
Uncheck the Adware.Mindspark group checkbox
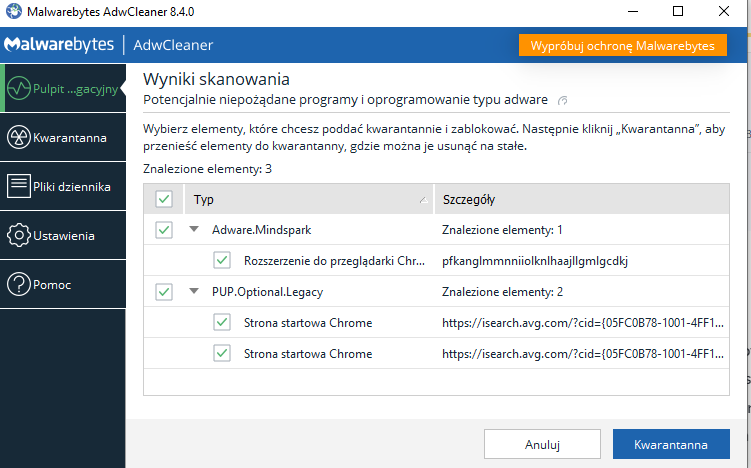[x=164, y=230]
